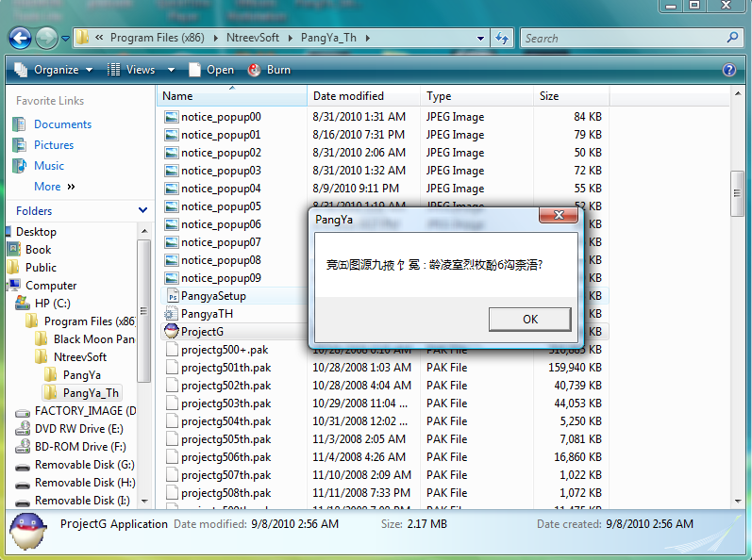Click Open in the toolbar
The height and width of the screenshot is (560, 752).
pos(211,70)
